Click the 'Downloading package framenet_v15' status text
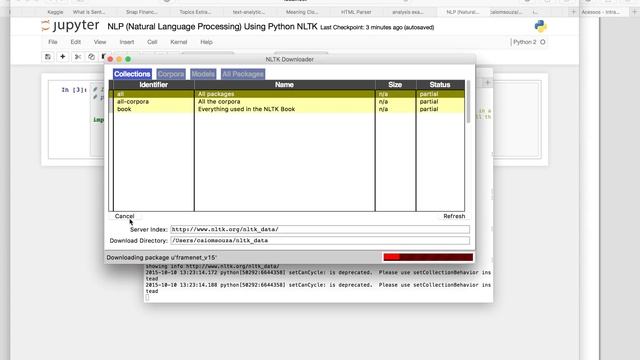This screenshot has height=360, width=640. tap(162, 258)
